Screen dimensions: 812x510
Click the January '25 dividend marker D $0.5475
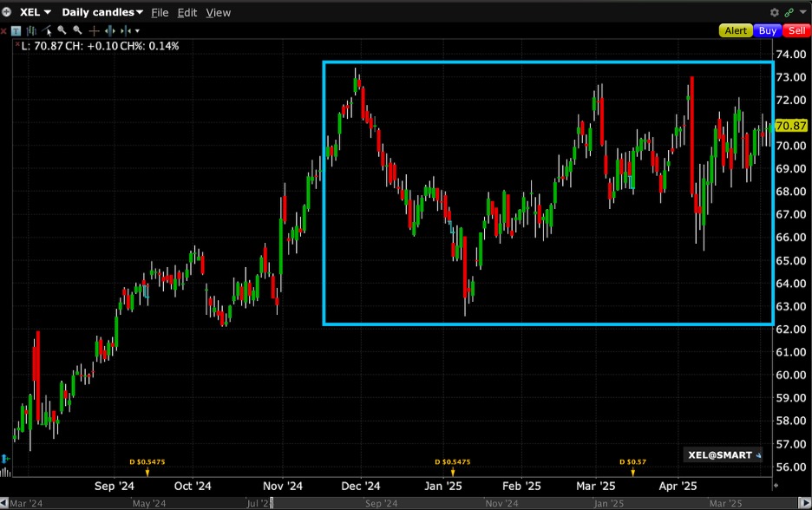453,466
